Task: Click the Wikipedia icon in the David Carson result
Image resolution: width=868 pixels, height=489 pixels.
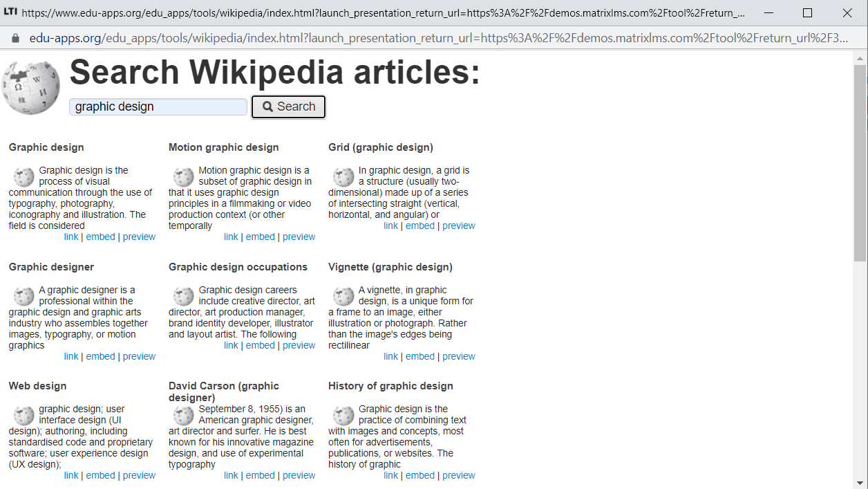Action: (184, 416)
